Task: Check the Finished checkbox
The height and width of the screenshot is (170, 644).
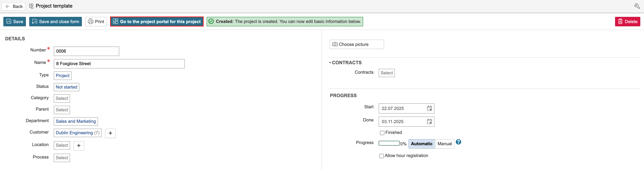Action: (382, 133)
